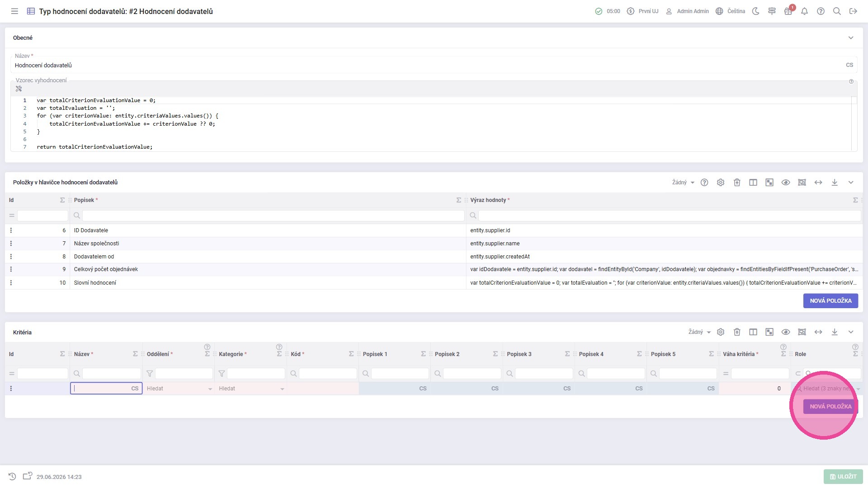
Task: Download export in Kritéria toolbar
Action: click(x=835, y=332)
